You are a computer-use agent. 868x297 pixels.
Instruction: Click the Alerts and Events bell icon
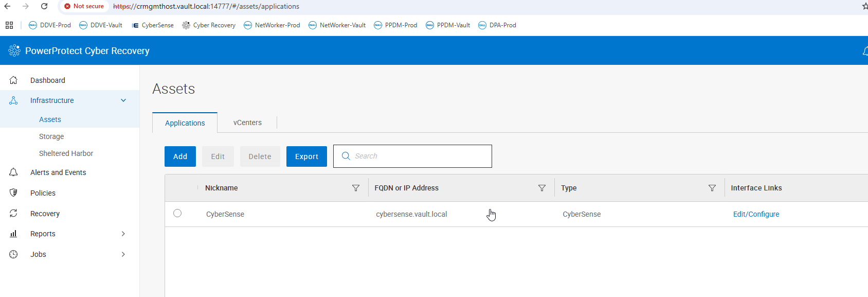pyautogui.click(x=13, y=172)
